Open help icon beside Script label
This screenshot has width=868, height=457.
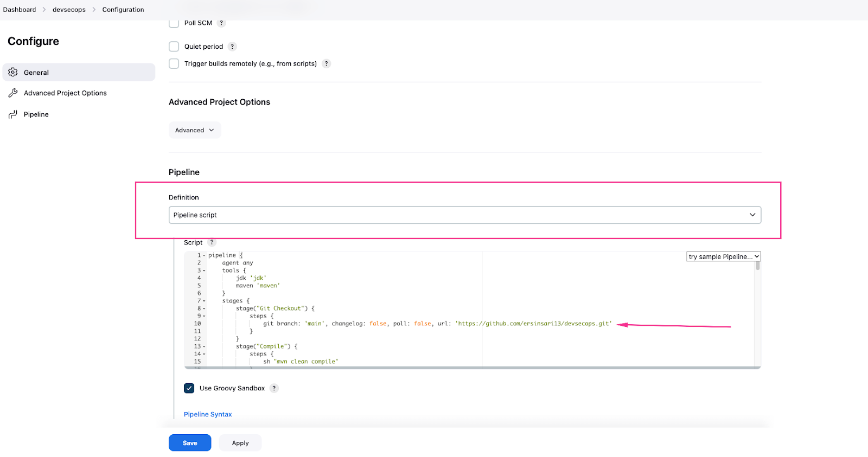[x=212, y=242]
